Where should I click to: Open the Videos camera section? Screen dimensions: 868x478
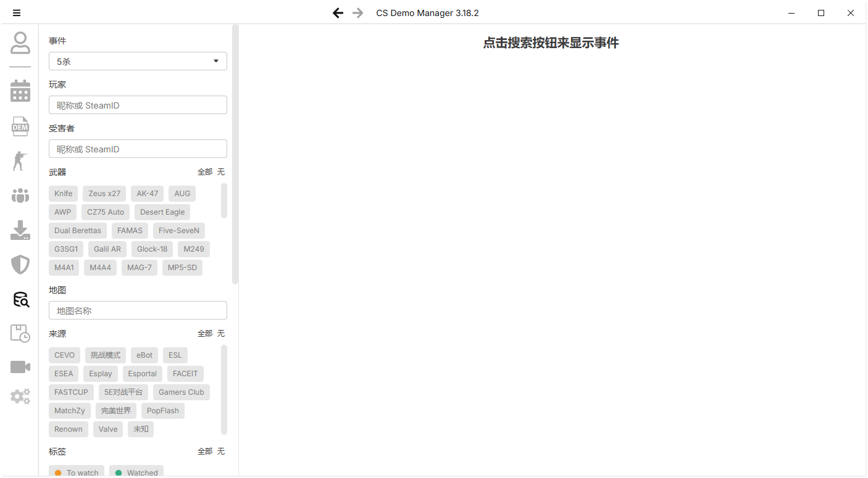(20, 366)
